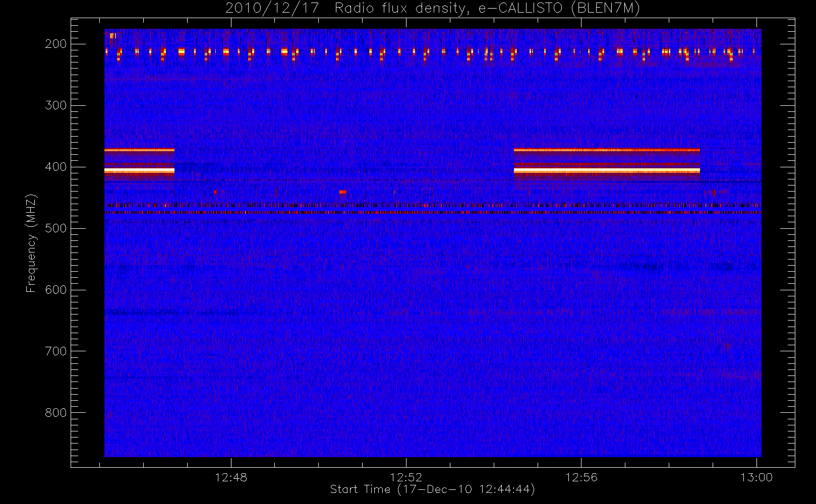This screenshot has width=816, height=504.
Task: Click the small red burst near 12:50:30
Action: click(x=343, y=192)
